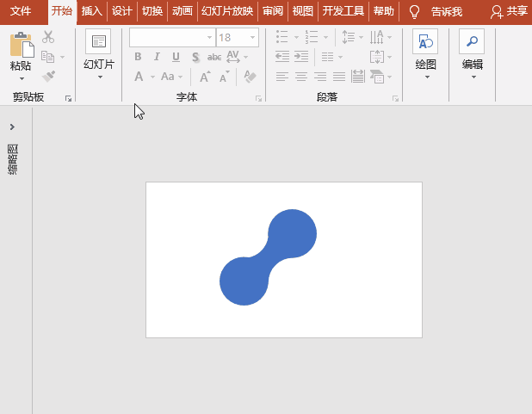Open the 动画 (Animations) tab
Screen dimensions: 532x414
pyautogui.click(x=182, y=12)
